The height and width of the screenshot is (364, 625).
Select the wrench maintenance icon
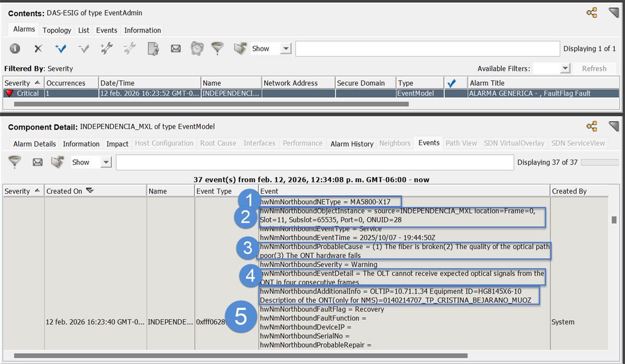click(106, 48)
